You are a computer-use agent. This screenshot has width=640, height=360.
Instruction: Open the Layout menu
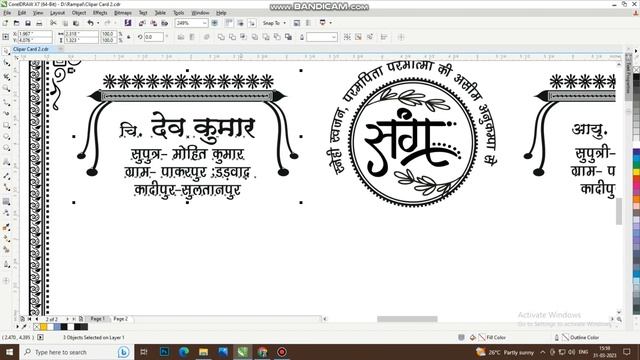click(x=57, y=13)
